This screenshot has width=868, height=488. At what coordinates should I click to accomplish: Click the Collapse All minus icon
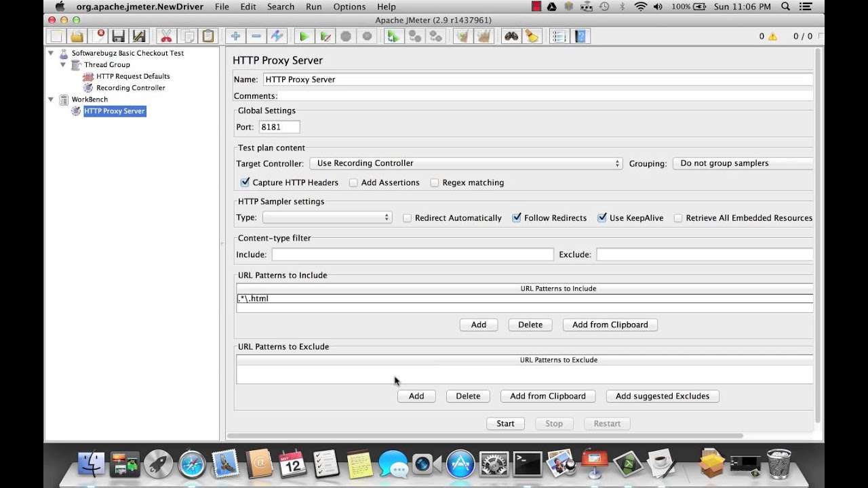[256, 37]
